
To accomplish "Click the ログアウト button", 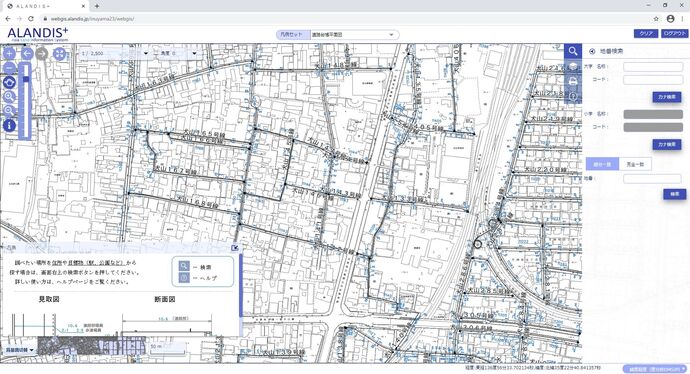I will tap(675, 34).
